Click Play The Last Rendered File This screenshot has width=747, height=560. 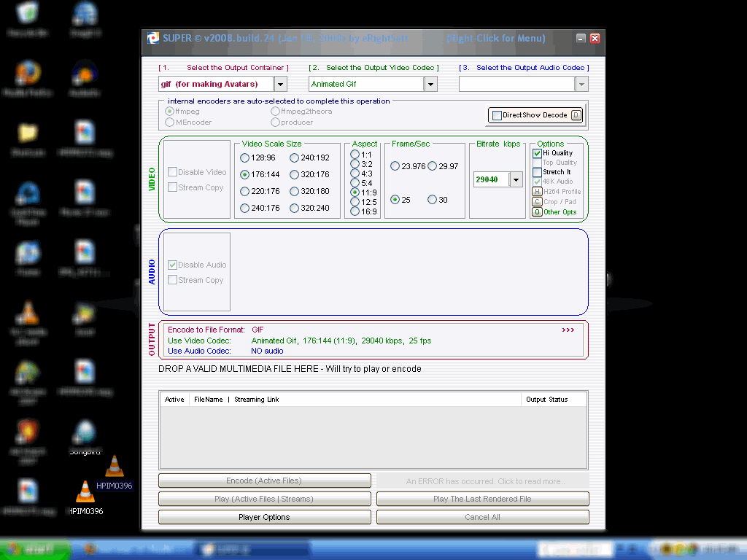[x=483, y=499]
